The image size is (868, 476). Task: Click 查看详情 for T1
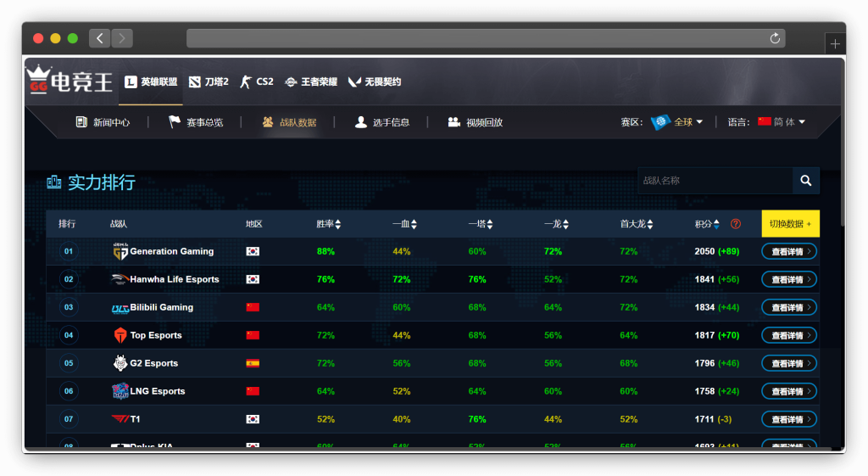coord(789,419)
